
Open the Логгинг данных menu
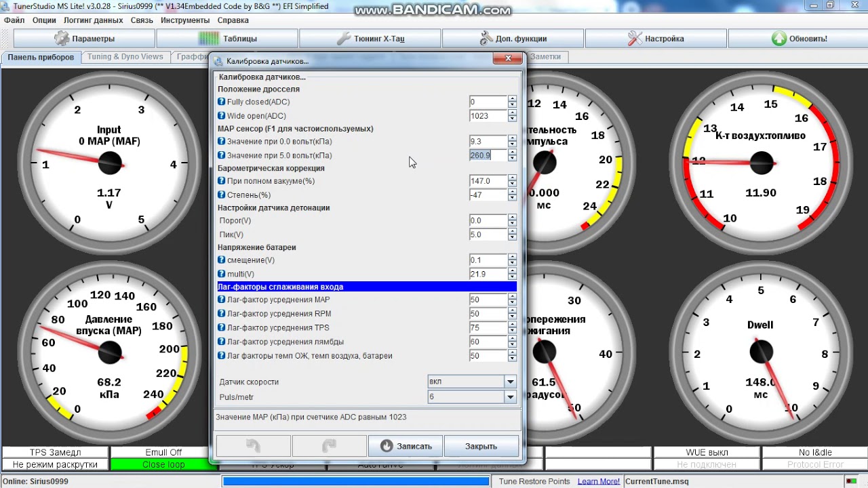94,20
